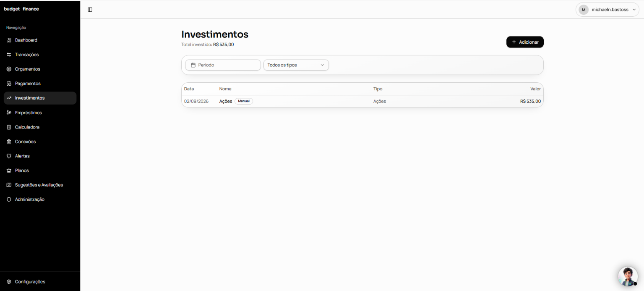644x291 pixels.
Task: Click the Navegação sidebar label
Action: click(x=16, y=28)
